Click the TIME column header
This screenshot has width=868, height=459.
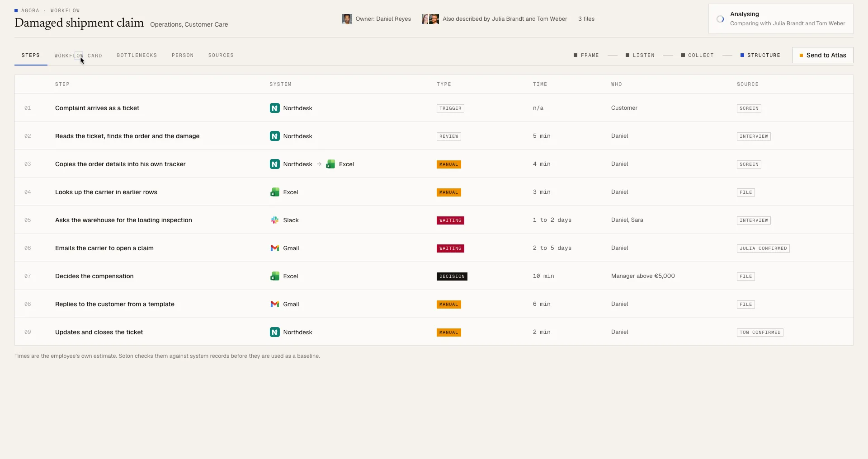pyautogui.click(x=540, y=84)
